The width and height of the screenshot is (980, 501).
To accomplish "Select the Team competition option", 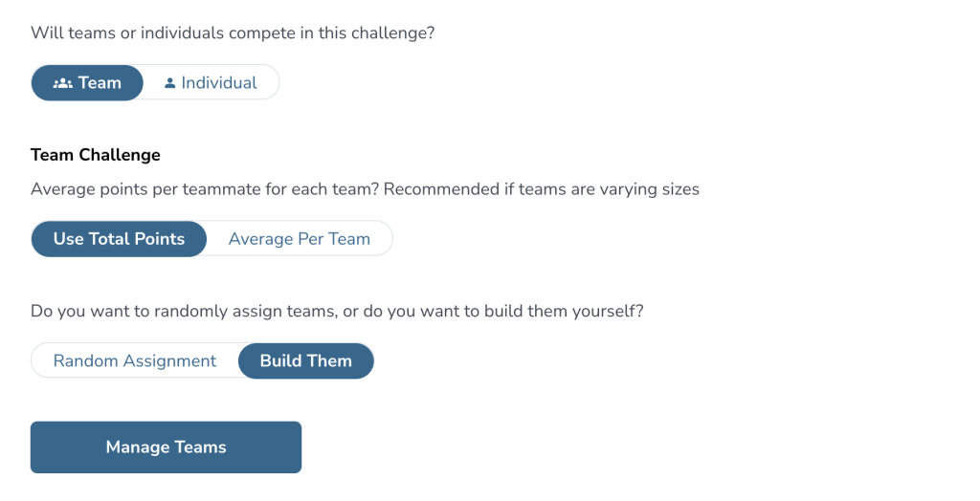I will coord(87,82).
